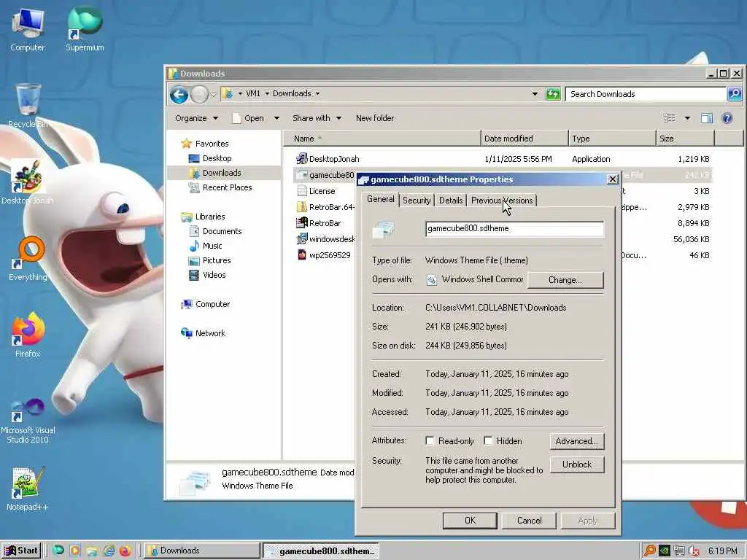The image size is (747, 560).
Task: Click Cancel in the Properties dialog
Action: pos(529,521)
